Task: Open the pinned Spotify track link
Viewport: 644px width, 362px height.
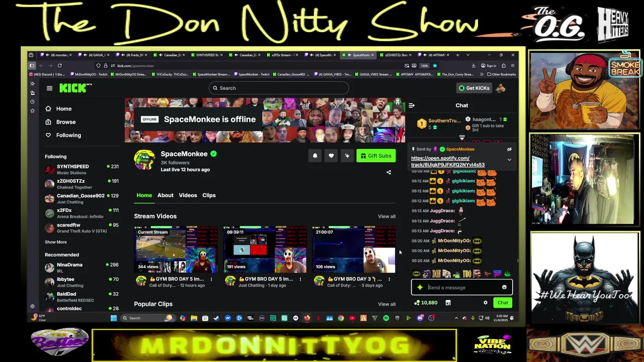Action: tap(448, 161)
